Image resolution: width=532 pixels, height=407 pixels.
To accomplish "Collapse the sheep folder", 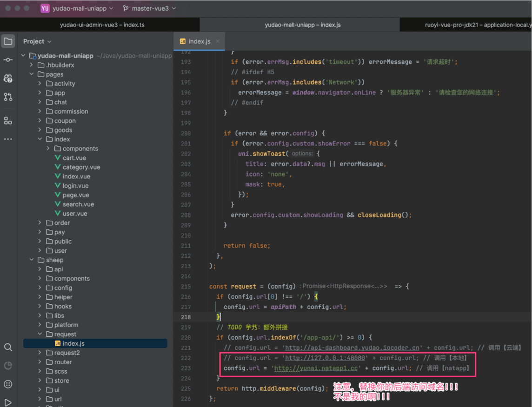I will click(x=32, y=260).
